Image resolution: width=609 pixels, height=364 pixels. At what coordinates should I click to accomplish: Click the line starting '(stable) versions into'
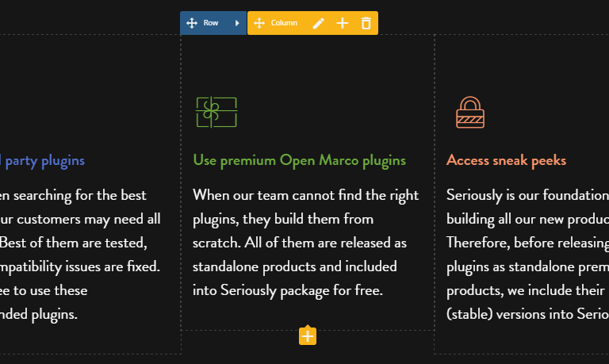[527, 314]
